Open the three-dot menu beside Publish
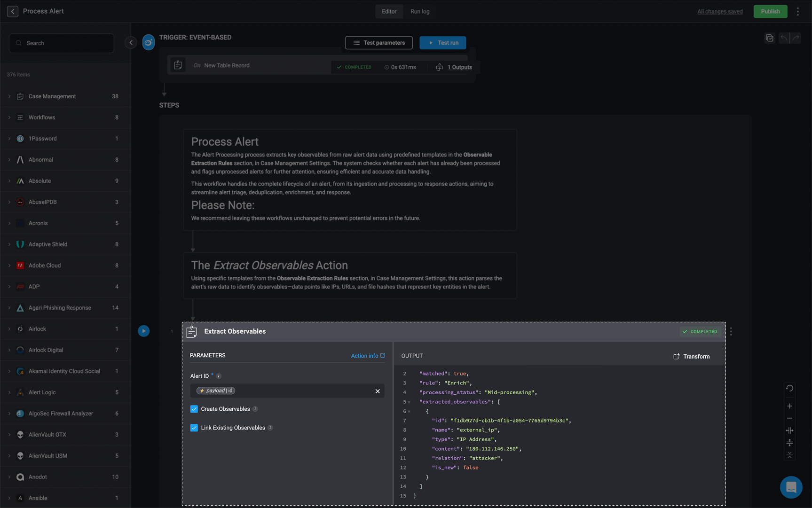This screenshot has height=508, width=812. coord(798,11)
